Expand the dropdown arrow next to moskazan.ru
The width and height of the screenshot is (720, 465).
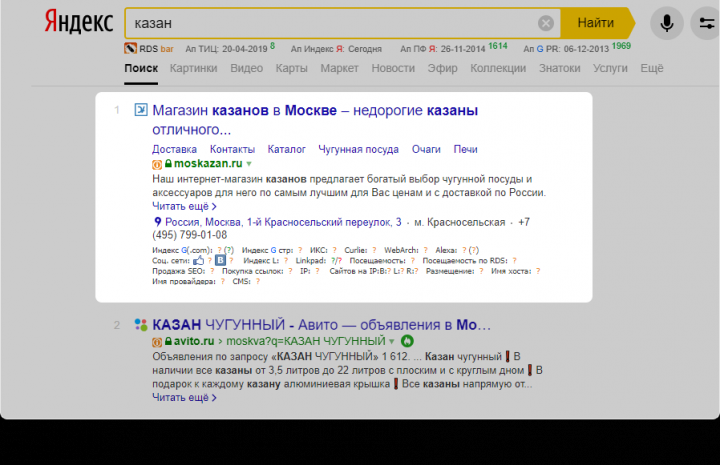249,164
